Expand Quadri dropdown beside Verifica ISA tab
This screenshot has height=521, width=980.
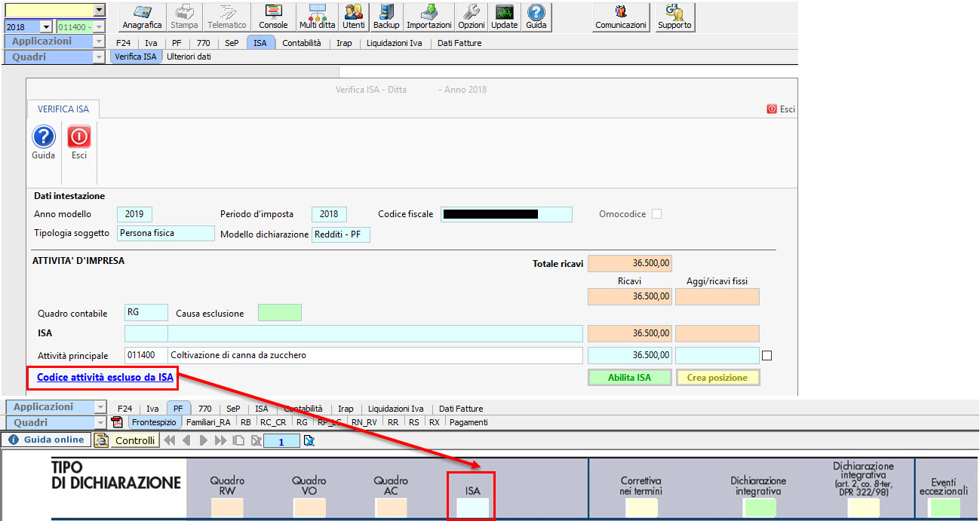pyautogui.click(x=99, y=57)
